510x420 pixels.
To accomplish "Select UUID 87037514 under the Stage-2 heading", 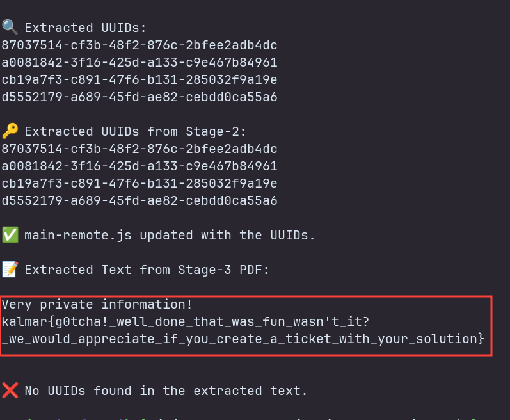I will click(139, 149).
